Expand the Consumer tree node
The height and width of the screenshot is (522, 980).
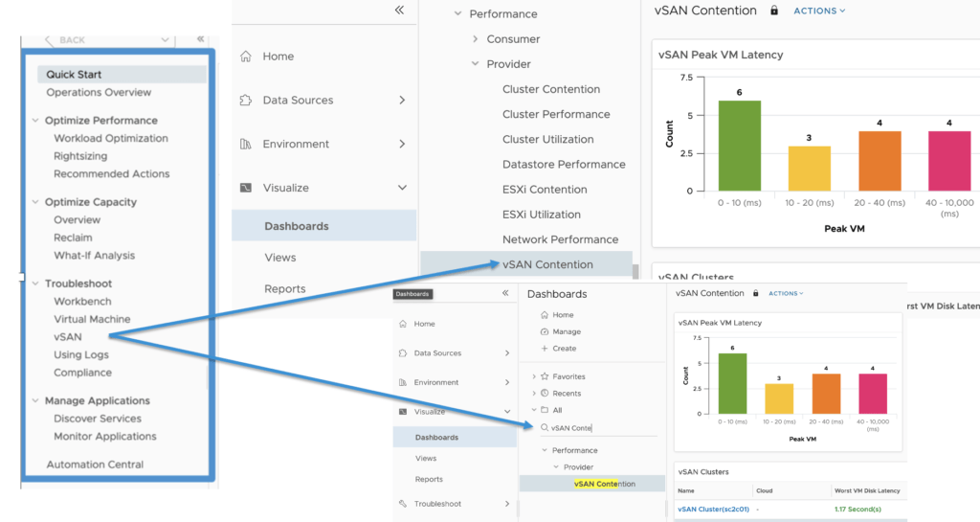pos(476,39)
